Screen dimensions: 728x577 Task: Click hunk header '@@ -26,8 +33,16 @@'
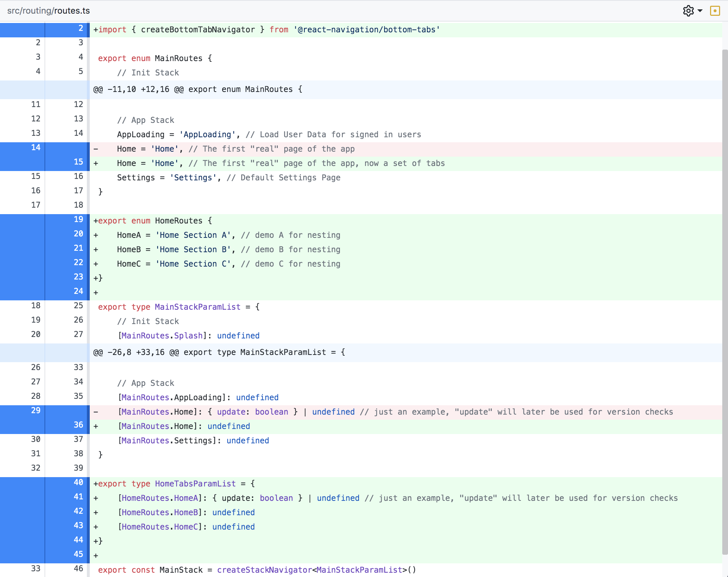click(x=406, y=352)
